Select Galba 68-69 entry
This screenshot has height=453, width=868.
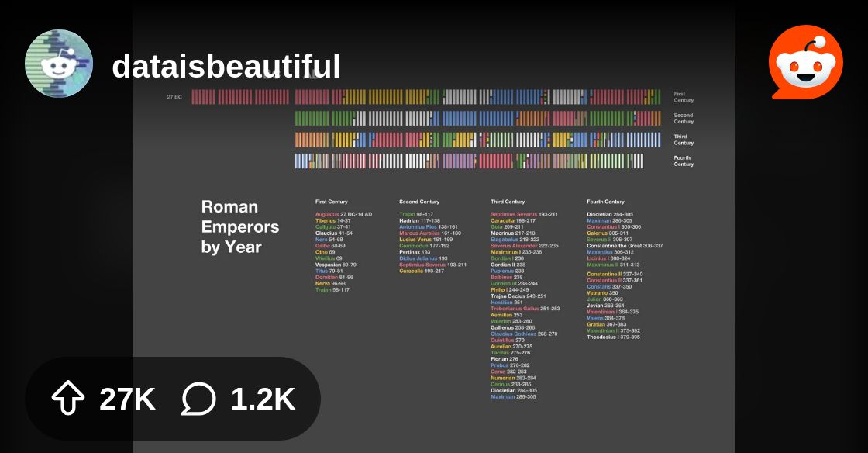(x=330, y=246)
